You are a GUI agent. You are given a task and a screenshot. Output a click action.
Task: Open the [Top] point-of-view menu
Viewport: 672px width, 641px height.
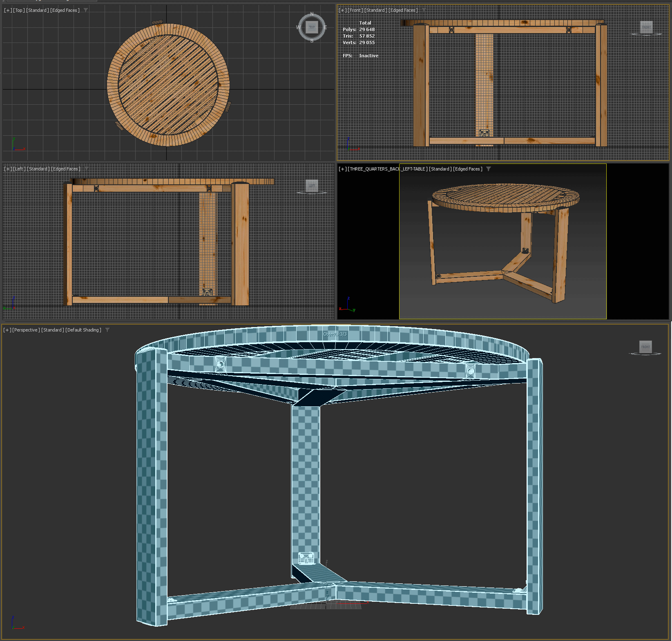(19, 10)
